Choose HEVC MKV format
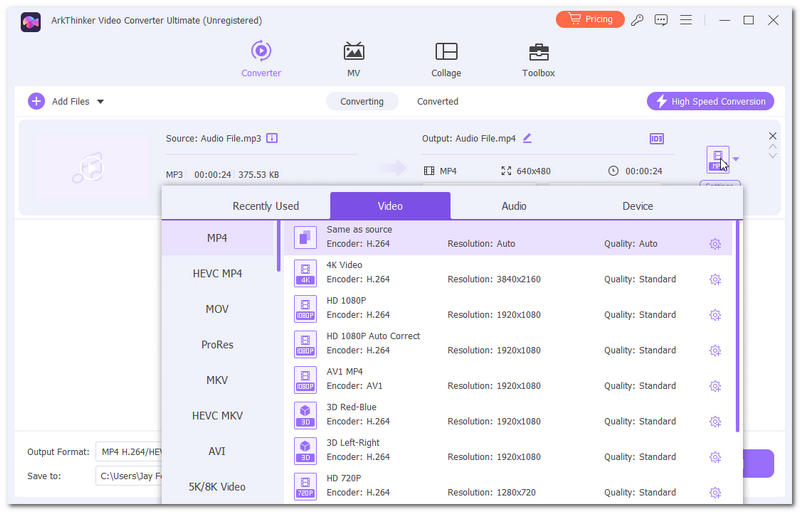Screen dimensions: 800x512 pos(217,416)
